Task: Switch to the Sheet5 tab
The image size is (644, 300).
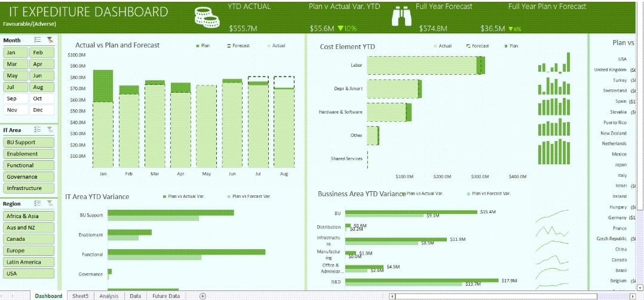Action: click(80, 296)
